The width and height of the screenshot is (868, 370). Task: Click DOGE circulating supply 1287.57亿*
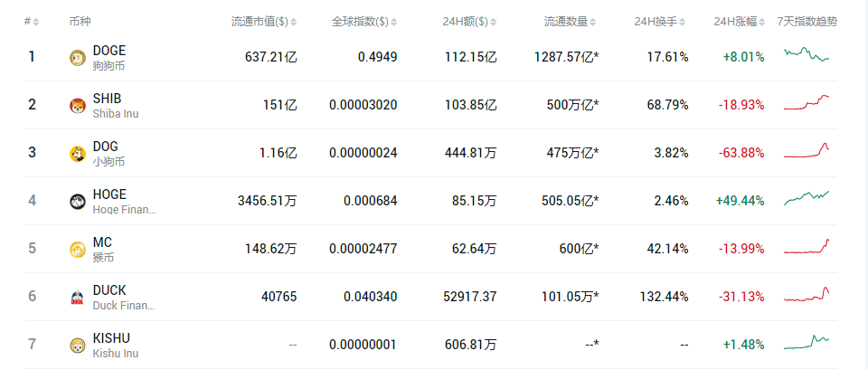[567, 57]
